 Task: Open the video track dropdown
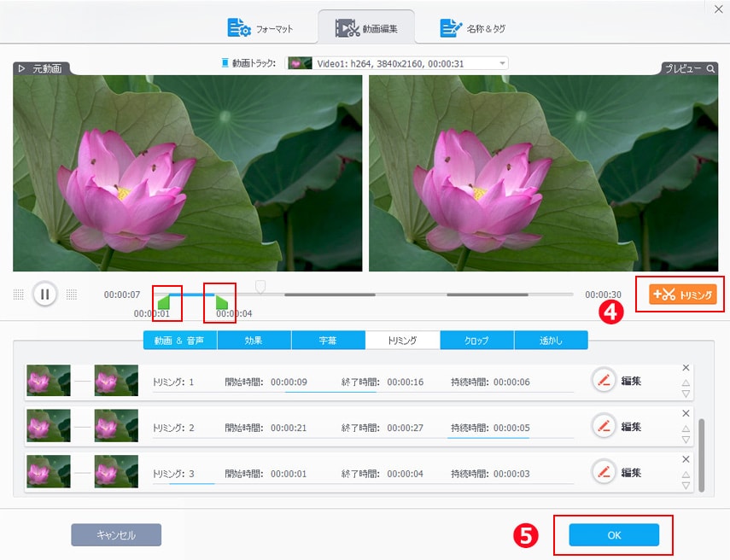coord(502,63)
